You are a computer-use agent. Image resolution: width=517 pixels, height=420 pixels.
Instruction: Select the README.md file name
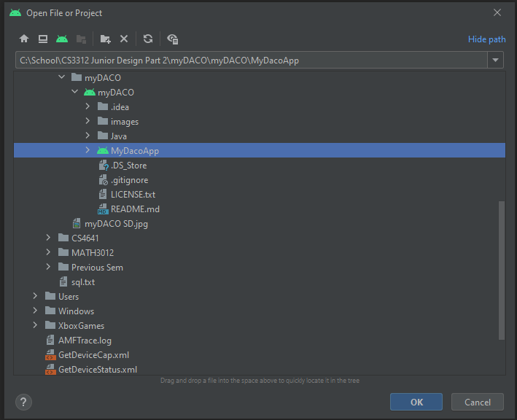(135, 209)
